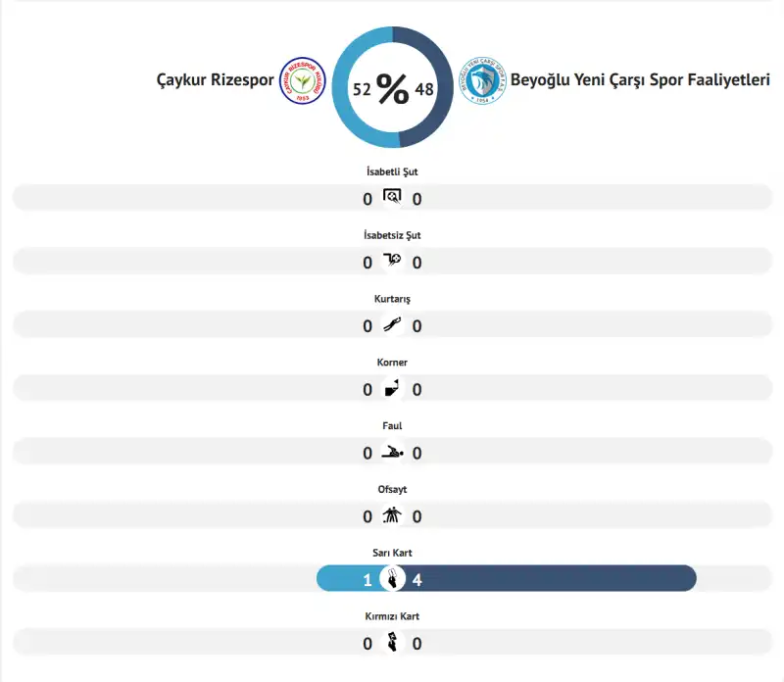Open Çaykur Rizespor team name link

tap(216, 80)
